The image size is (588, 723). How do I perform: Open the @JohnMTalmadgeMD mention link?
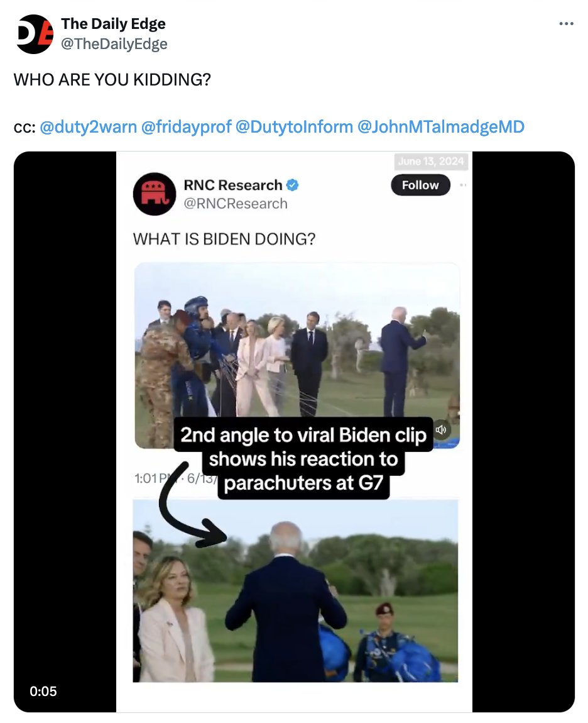[440, 127]
